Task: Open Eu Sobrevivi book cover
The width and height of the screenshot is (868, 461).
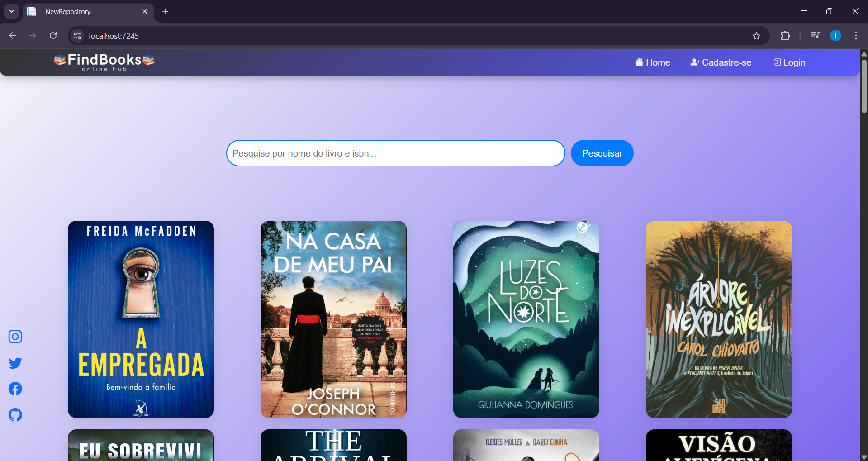Action: 141,445
